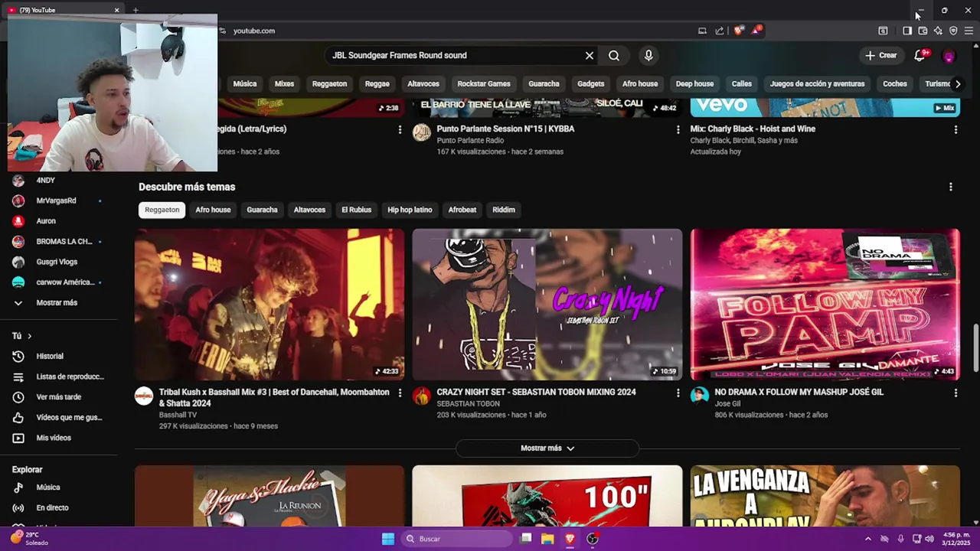Select Afro house topic chip under Descubre
980x551 pixels.
pos(213,210)
